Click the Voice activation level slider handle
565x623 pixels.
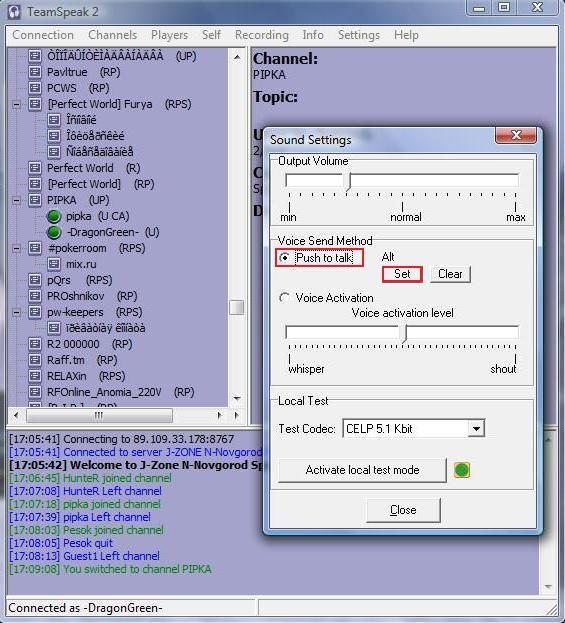coord(404,333)
